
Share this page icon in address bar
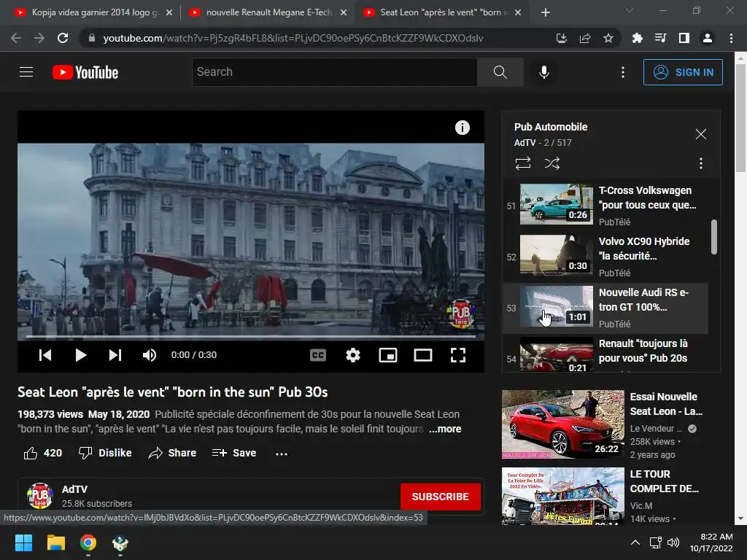click(x=585, y=38)
